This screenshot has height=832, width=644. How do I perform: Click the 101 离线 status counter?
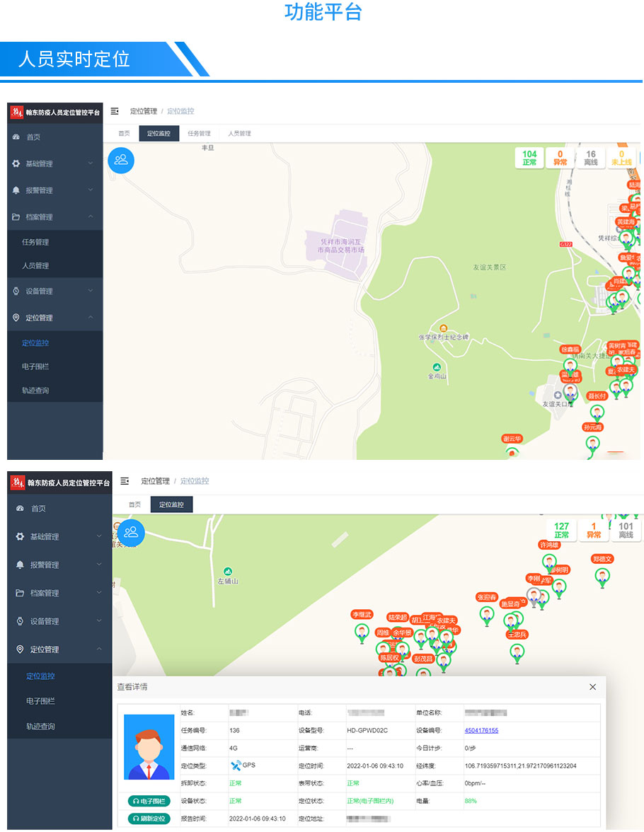tap(626, 531)
